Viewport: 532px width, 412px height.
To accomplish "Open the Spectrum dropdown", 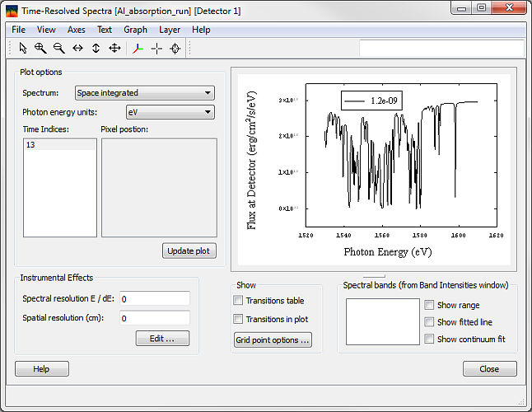I will click(145, 93).
